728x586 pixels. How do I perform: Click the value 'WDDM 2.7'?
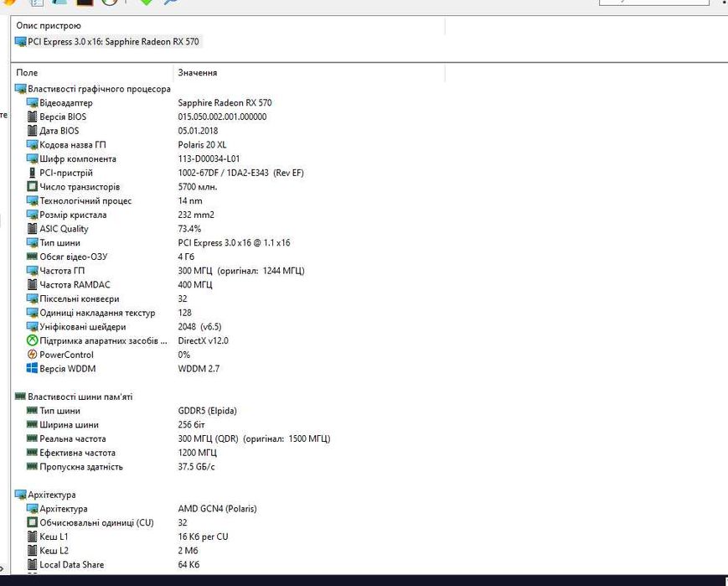199,369
